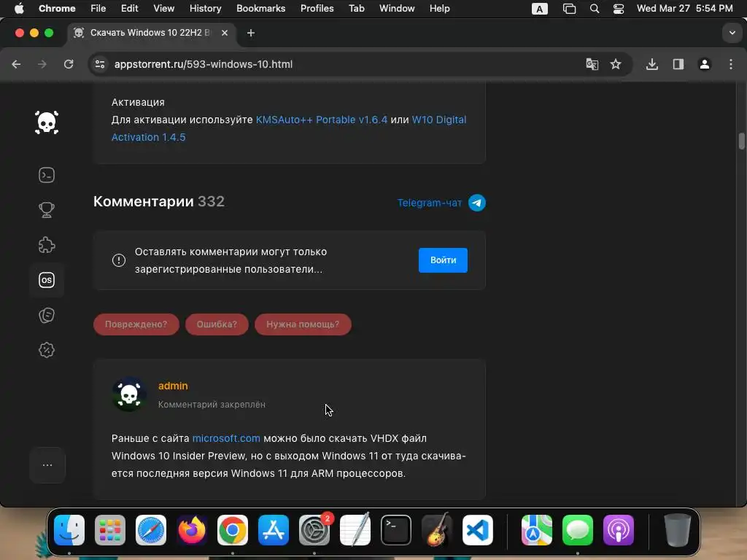Open Podcasts from the Dock
The width and height of the screenshot is (747, 560).
[x=619, y=530]
